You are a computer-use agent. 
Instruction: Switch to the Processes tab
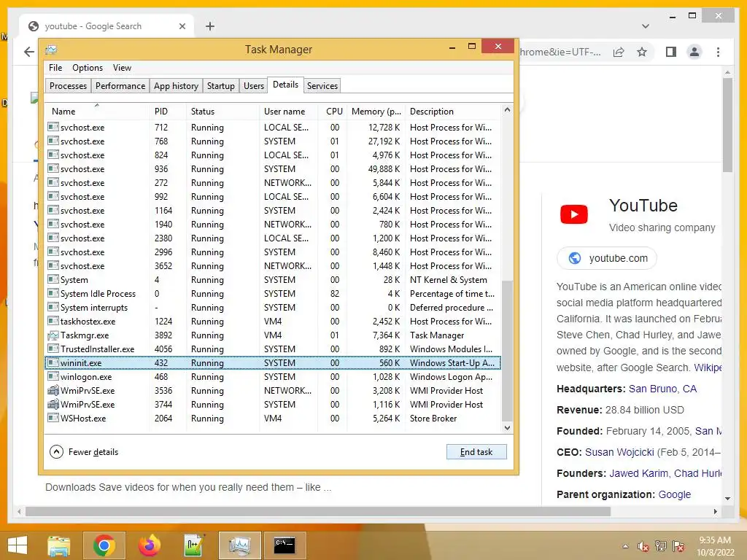(x=68, y=86)
